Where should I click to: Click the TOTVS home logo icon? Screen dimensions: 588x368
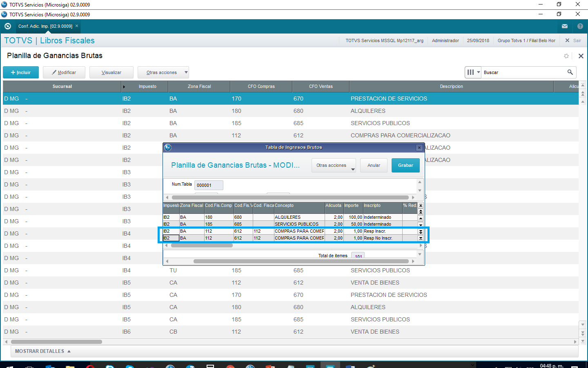coord(8,26)
